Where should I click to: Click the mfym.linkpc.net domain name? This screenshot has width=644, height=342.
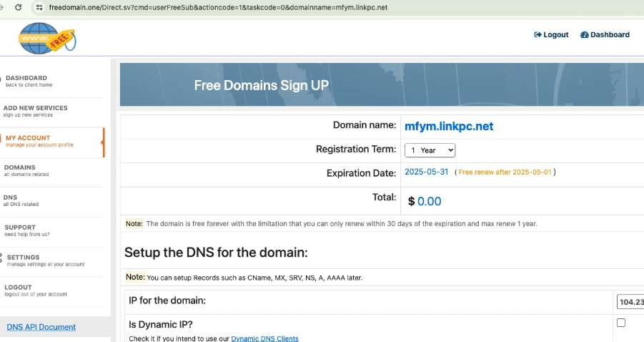click(x=449, y=127)
